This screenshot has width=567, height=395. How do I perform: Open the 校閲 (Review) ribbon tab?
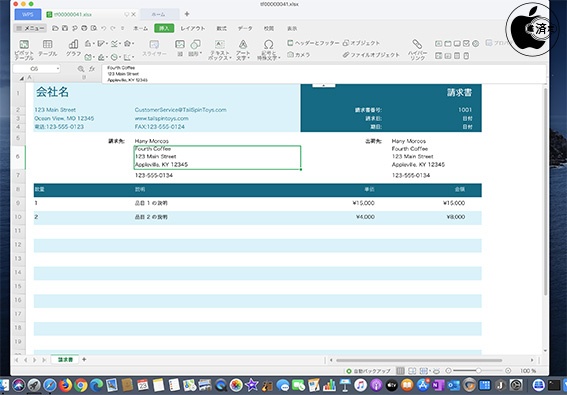click(x=268, y=28)
